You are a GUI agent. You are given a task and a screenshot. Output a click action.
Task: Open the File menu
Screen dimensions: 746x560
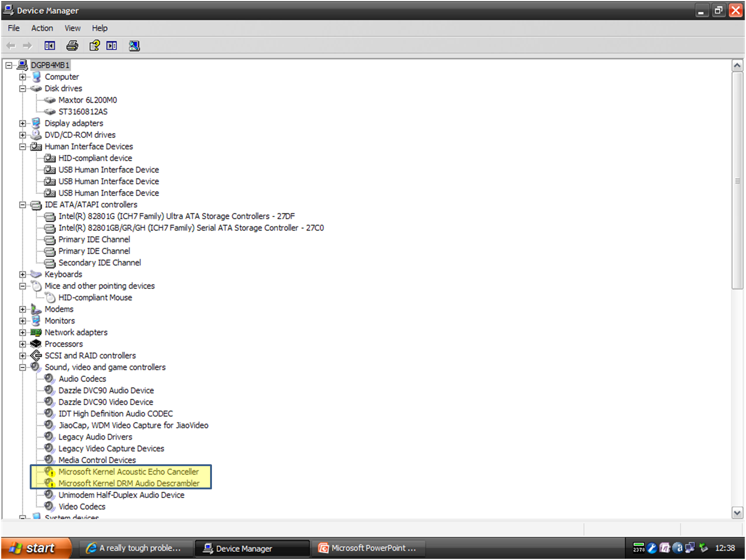pos(13,28)
